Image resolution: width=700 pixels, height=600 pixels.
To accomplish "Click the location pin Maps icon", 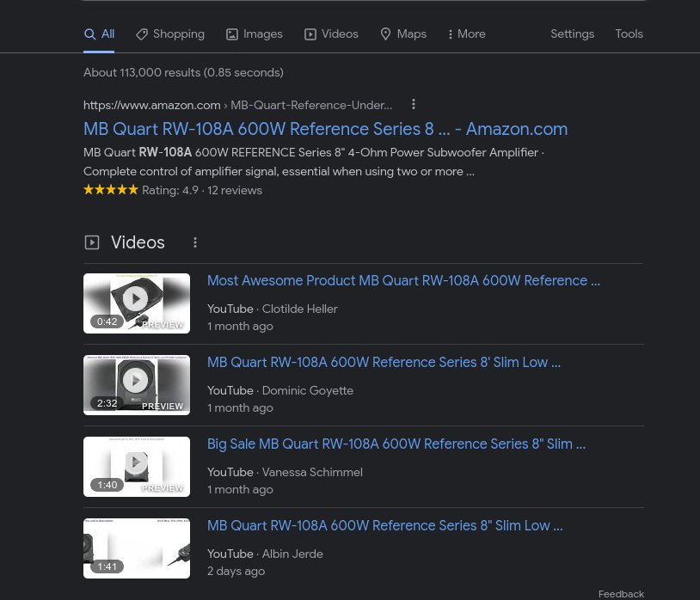I will pyautogui.click(x=386, y=34).
